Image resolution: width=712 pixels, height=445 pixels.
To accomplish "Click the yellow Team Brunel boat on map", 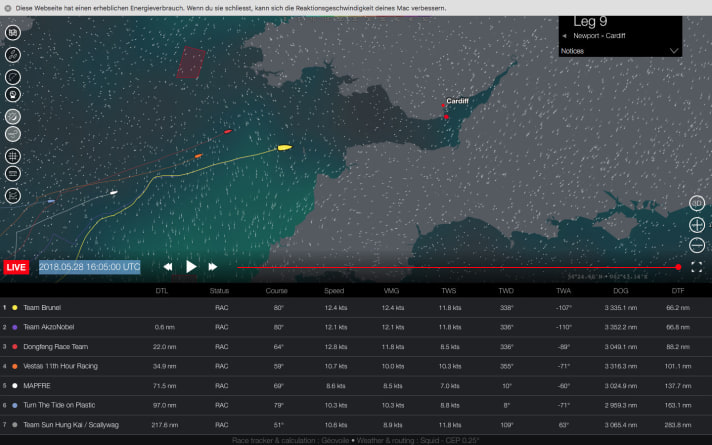I will coord(285,147).
